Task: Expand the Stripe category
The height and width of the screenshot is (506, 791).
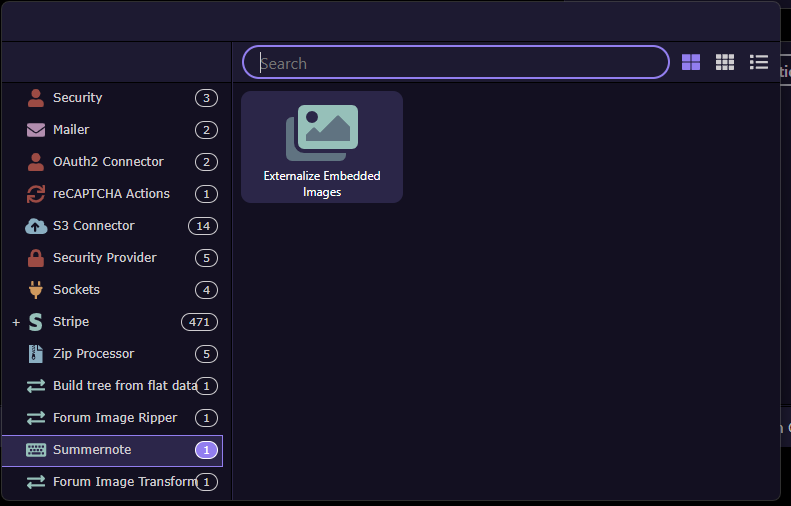Action: coord(16,322)
